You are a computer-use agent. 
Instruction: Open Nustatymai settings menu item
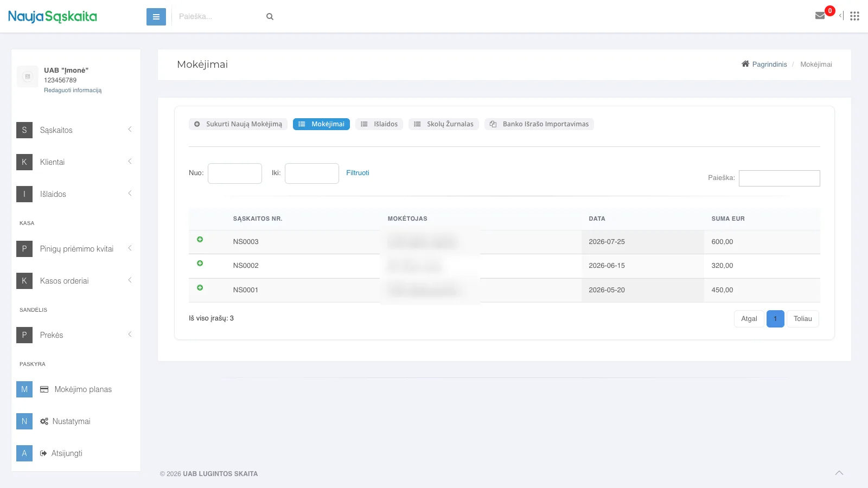71,421
